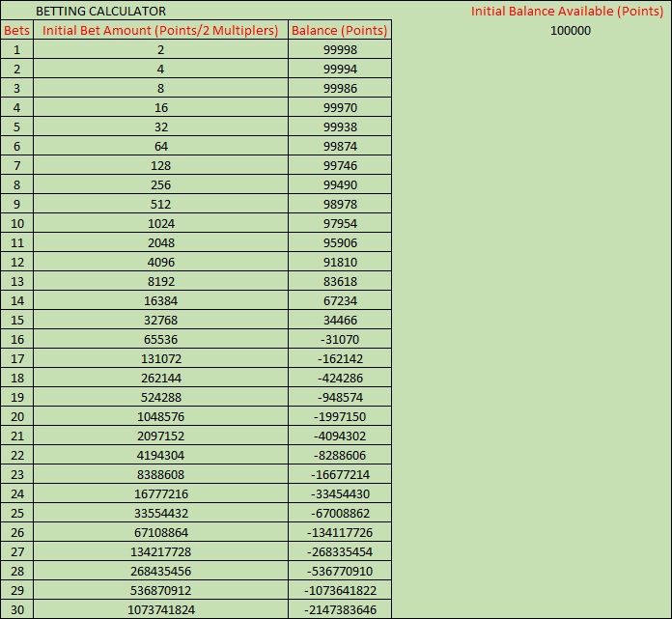Viewport: 672px width, 619px height.
Task: Select bet amount cell 67108864
Action: (160, 531)
